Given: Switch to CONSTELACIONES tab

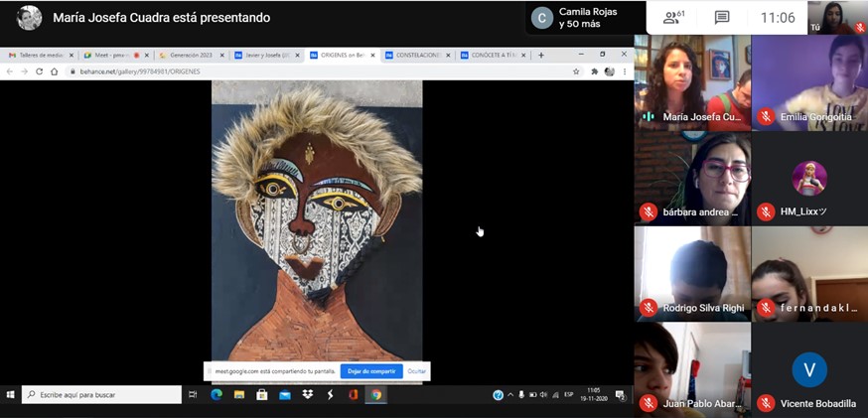Looking at the screenshot, I should tap(417, 56).
